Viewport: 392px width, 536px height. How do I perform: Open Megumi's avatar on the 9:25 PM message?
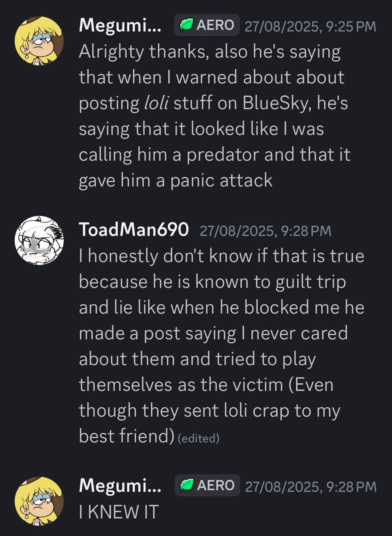tap(39, 41)
